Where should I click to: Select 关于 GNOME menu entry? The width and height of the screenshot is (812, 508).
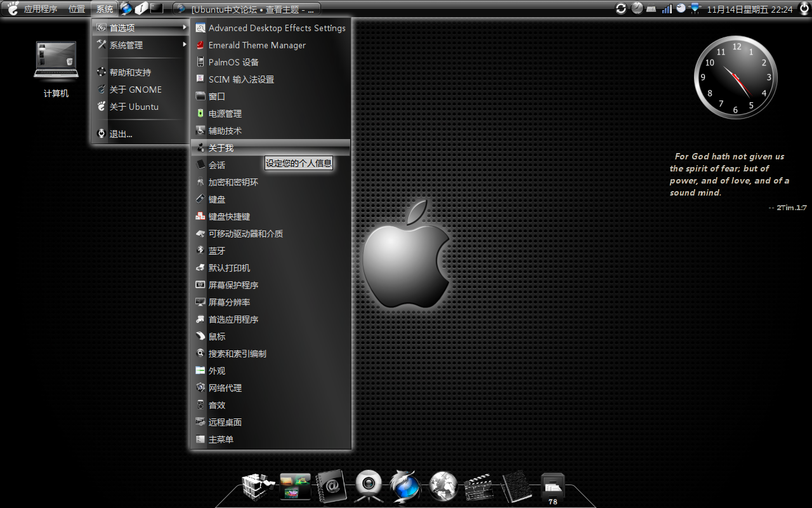141,90
